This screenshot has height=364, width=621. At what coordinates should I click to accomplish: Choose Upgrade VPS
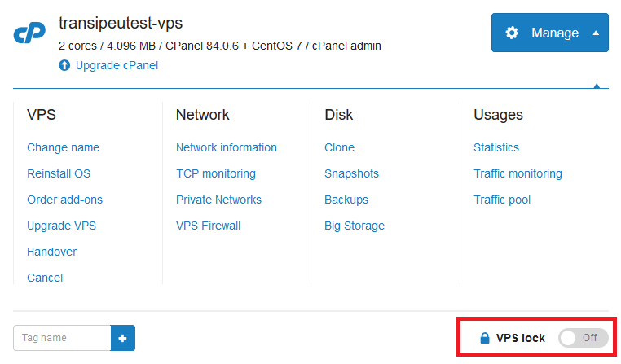[x=61, y=226]
